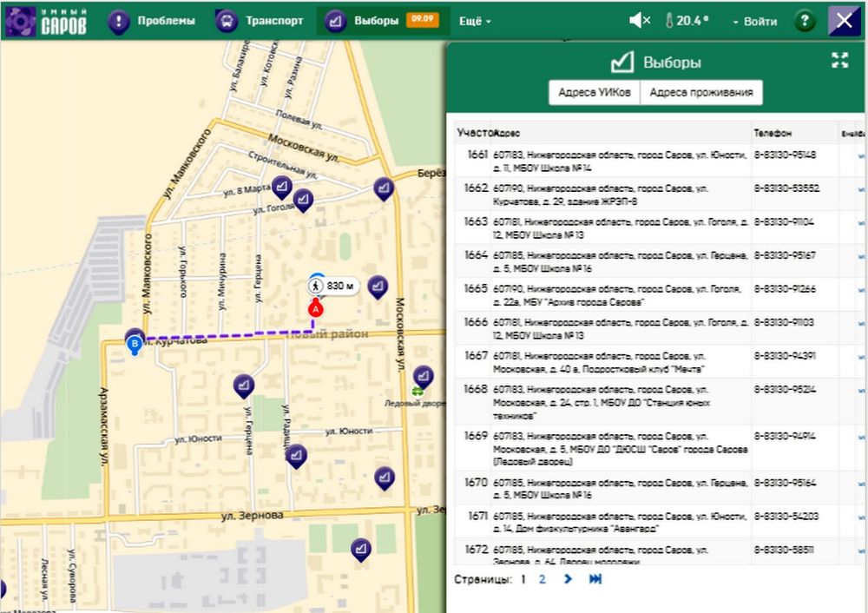Screen dimensions: 868x613
Task: Toggle the muted sound speaker icon
Action: point(640,21)
